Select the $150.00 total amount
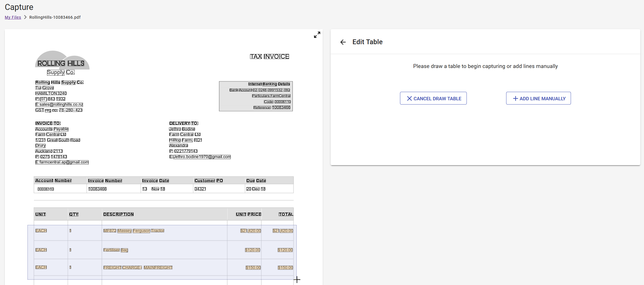This screenshot has height=285, width=644. coord(285,268)
